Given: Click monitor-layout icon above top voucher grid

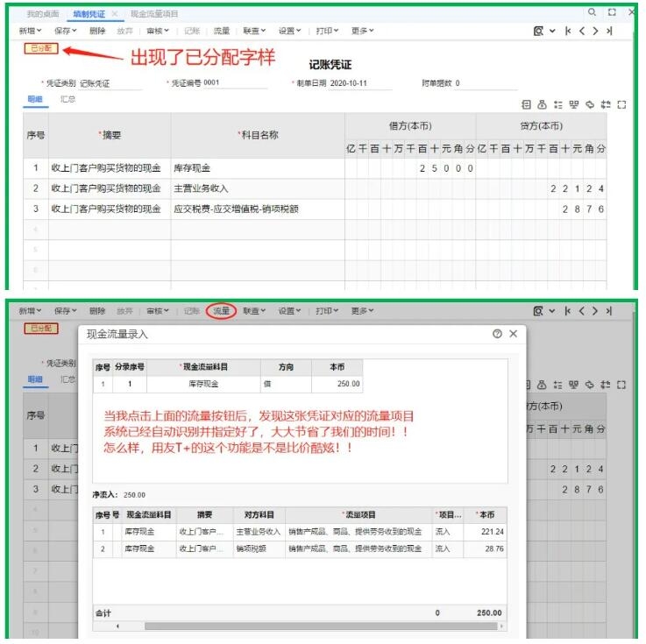Looking at the screenshot, I should click(x=574, y=104).
